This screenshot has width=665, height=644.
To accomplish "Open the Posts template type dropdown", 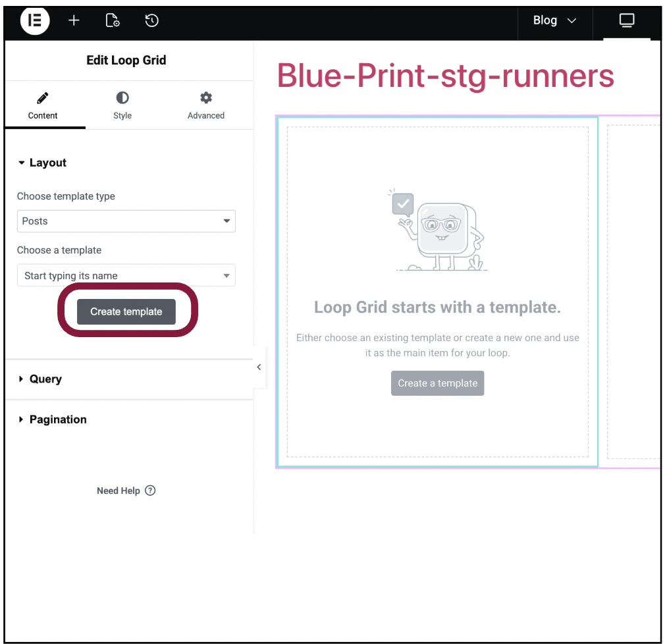I will point(126,221).
